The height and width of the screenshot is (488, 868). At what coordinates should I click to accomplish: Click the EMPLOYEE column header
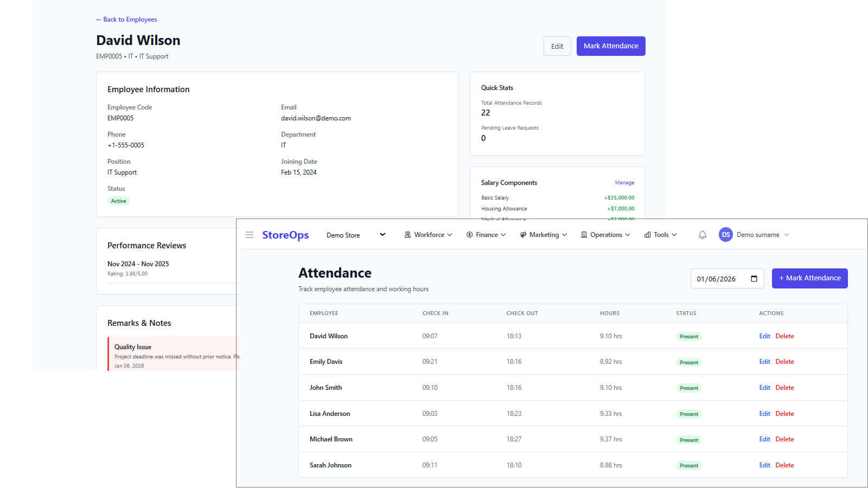point(324,313)
